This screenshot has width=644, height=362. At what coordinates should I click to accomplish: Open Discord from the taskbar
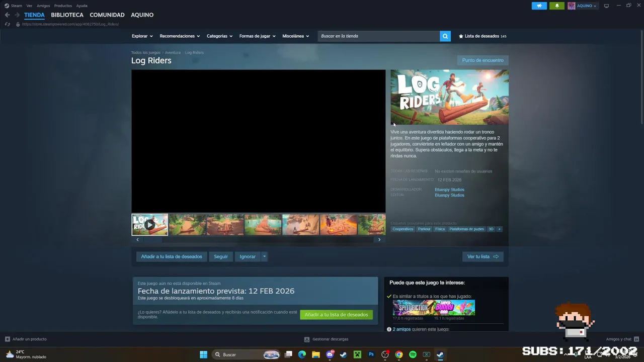coord(330,354)
